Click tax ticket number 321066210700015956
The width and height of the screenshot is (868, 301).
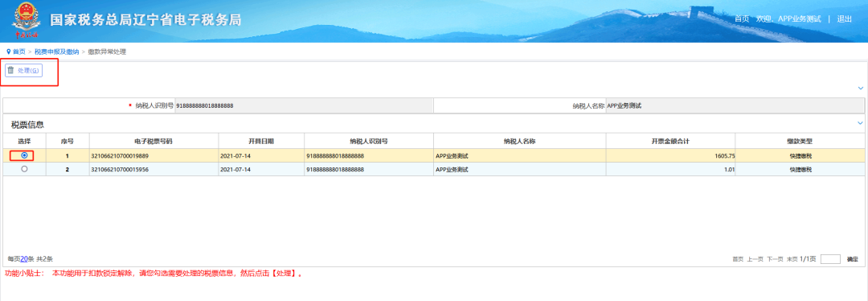(x=120, y=170)
